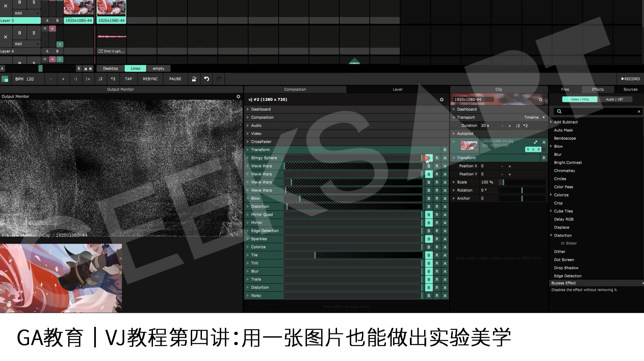Screen dimensions: 644x361
Task: Open preset menu for Colorize effect
Action: [437, 247]
